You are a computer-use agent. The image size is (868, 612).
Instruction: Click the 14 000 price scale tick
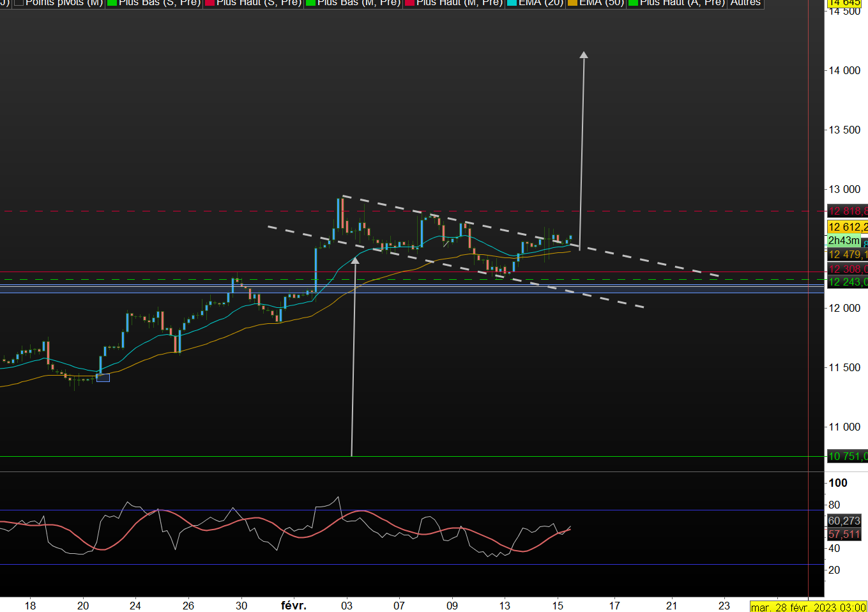pyautogui.click(x=844, y=70)
